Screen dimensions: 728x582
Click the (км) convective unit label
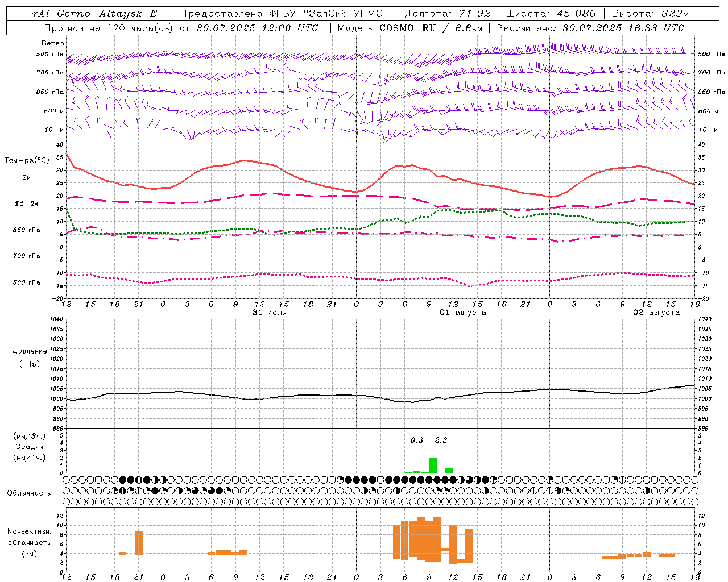tap(30, 554)
